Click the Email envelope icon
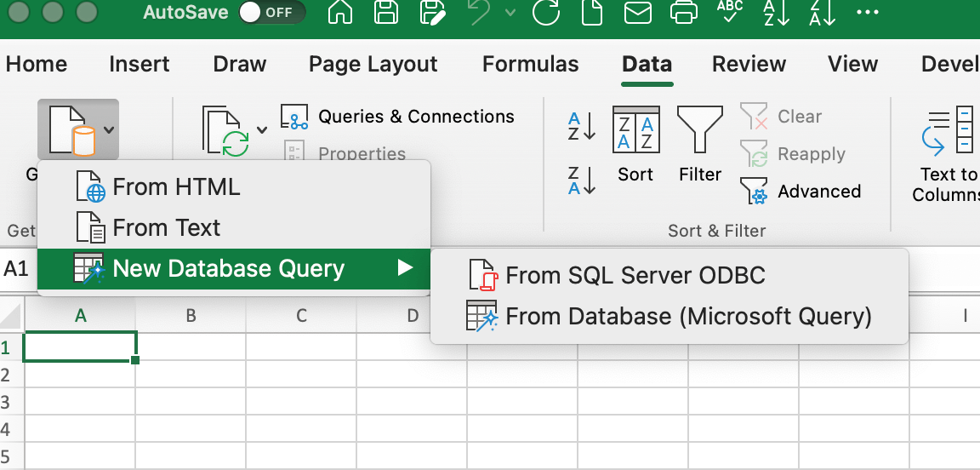Viewport: 980px width, 470px height. tap(637, 13)
